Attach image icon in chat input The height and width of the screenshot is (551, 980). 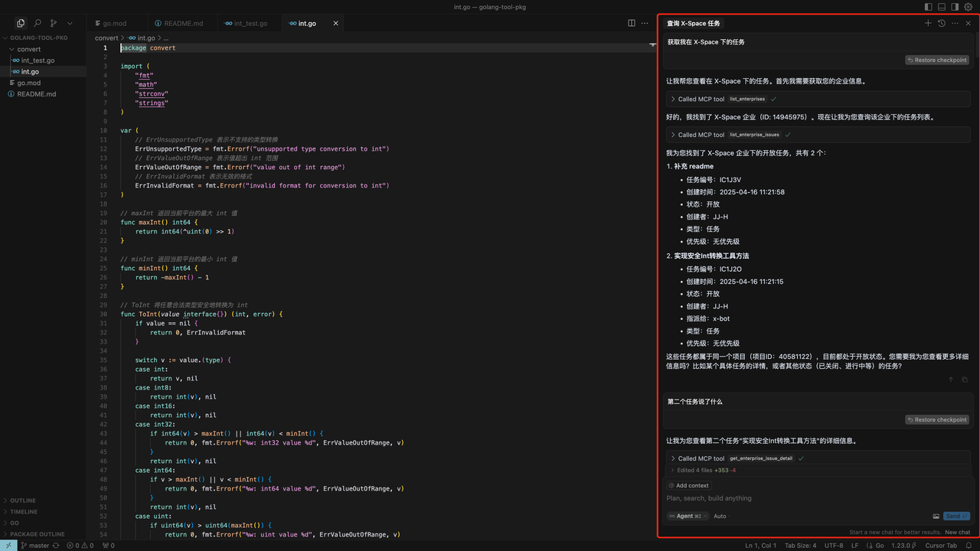point(936,517)
